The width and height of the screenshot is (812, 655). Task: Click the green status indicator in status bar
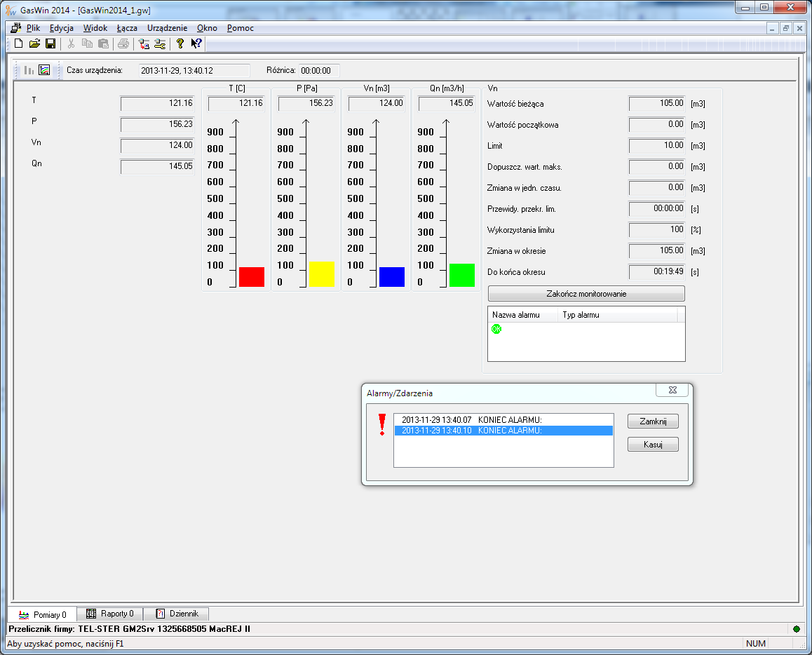tap(797, 629)
